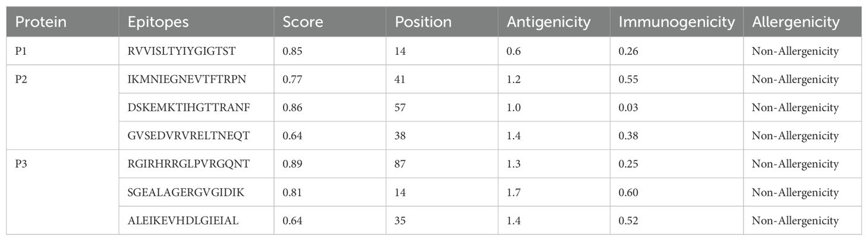The height and width of the screenshot is (241, 868).
Task: Select epitope DSKEMKTIHGTTRANF
Action: click(x=182, y=108)
